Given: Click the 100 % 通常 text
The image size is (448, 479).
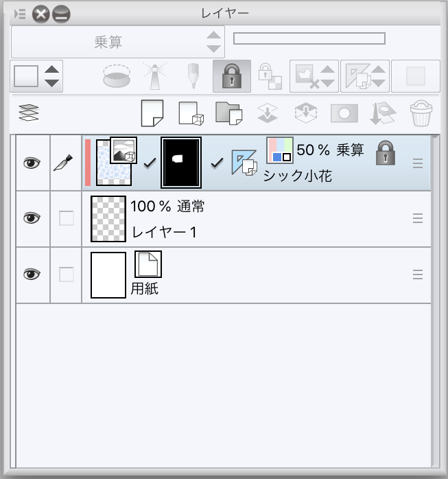Looking at the screenshot, I should point(167,206).
